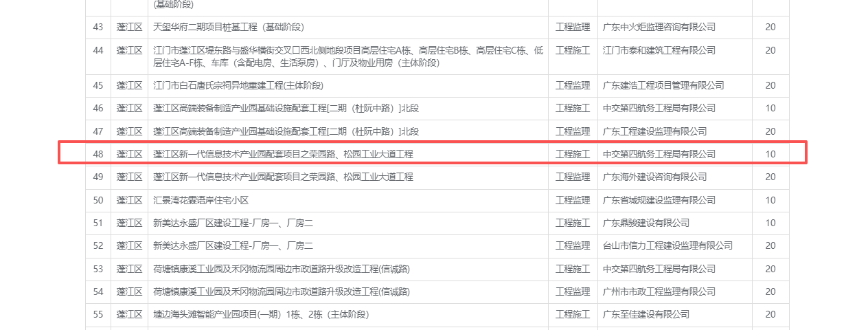
Task: Select company 广东中火炬监理咨询有限公司
Action: (659, 27)
